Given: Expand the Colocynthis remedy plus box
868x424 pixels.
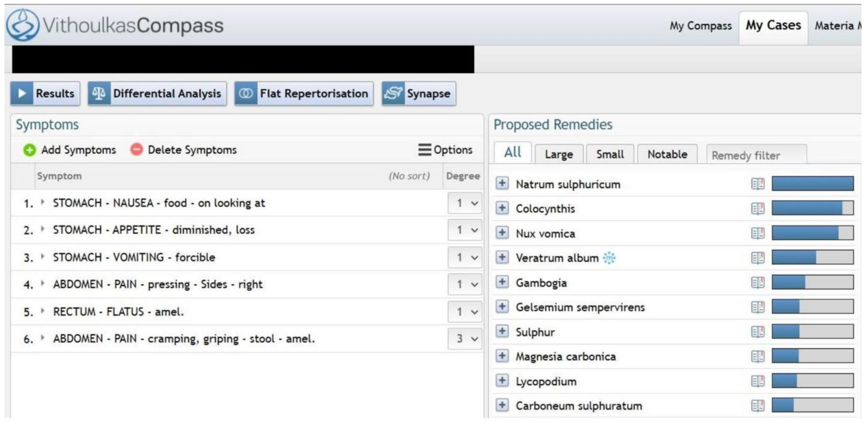Looking at the screenshot, I should (x=502, y=208).
